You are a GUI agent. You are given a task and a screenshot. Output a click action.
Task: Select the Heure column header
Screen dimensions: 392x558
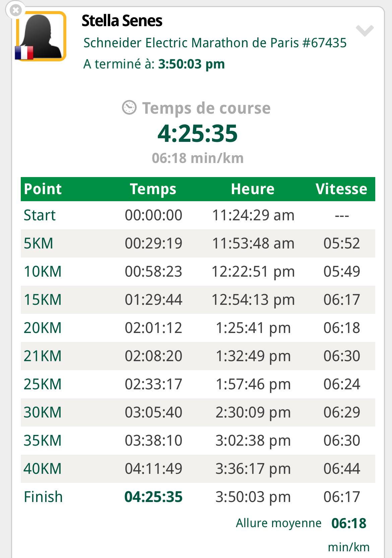[253, 189]
